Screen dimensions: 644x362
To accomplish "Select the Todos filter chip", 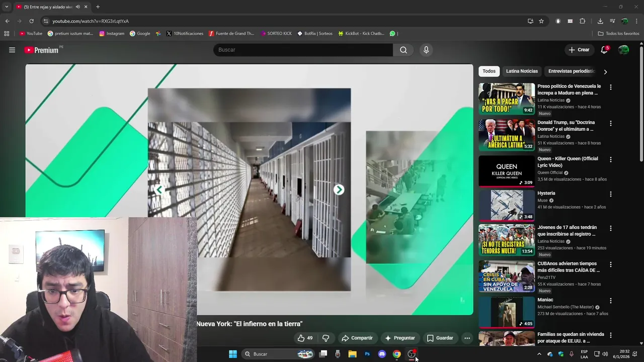I will (489, 71).
